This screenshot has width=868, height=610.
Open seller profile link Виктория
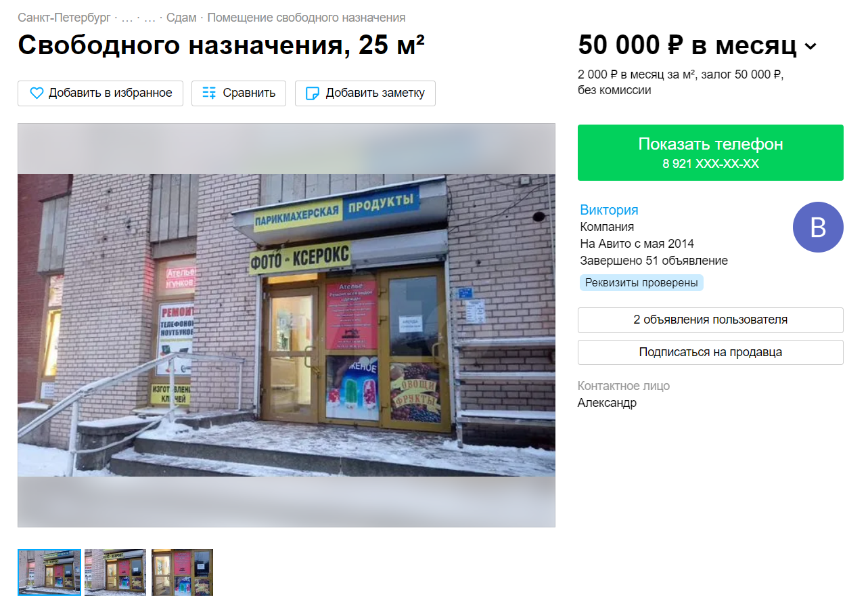(x=609, y=210)
